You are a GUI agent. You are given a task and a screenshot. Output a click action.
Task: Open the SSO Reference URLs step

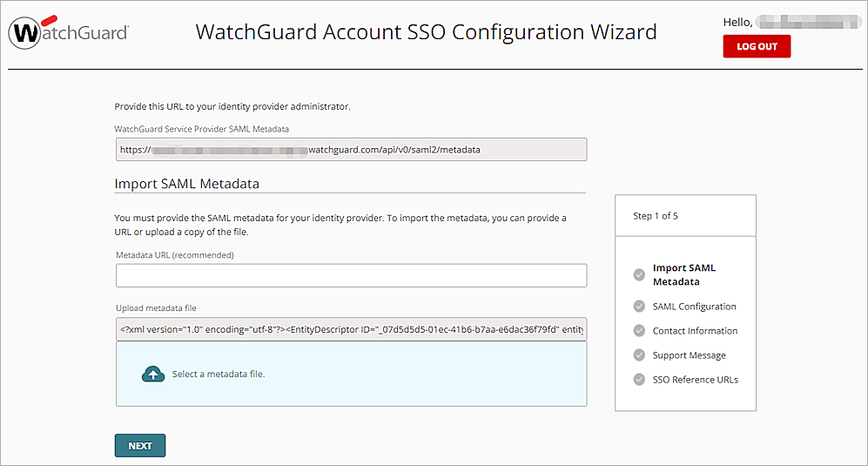click(x=695, y=380)
